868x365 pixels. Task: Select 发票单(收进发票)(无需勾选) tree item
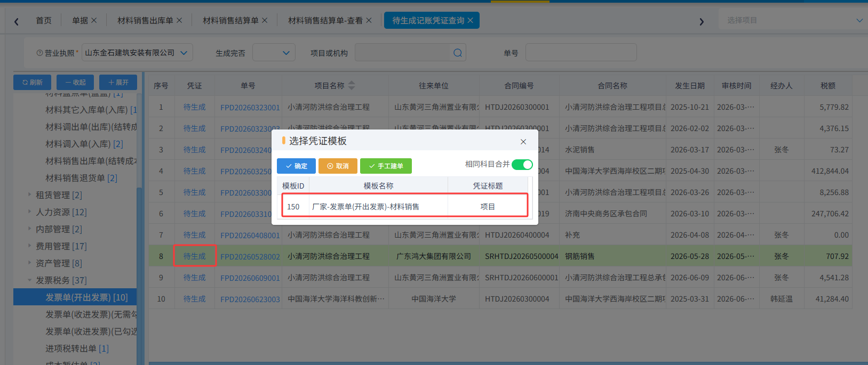coord(91,314)
